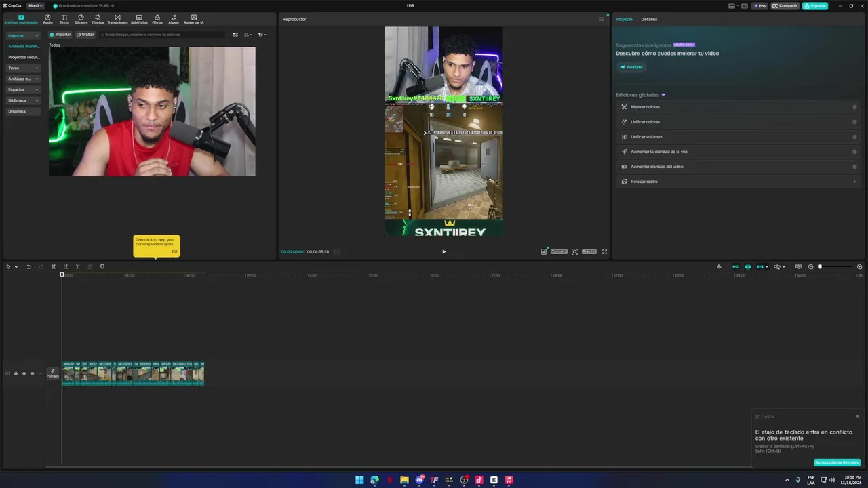Open the Texto panel
Viewport: 868px width, 488px height.
coord(64,19)
